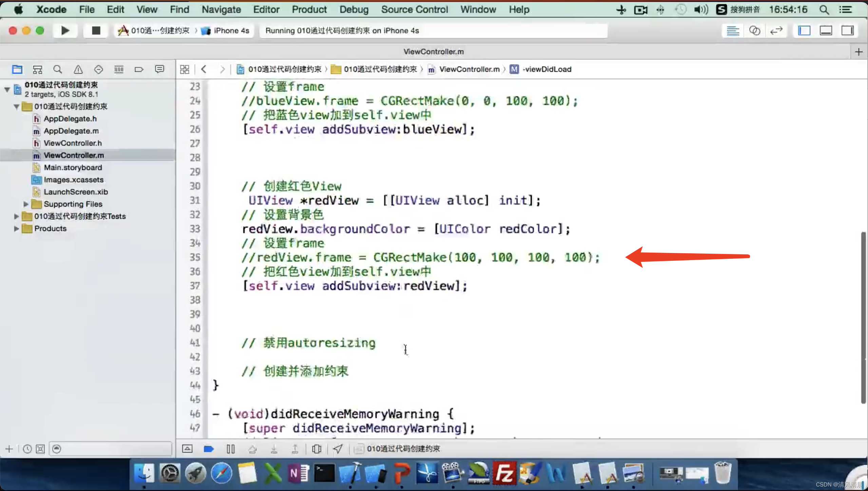Click the editor vertical scrollbar
This screenshot has width=868, height=491.
pos(863,317)
